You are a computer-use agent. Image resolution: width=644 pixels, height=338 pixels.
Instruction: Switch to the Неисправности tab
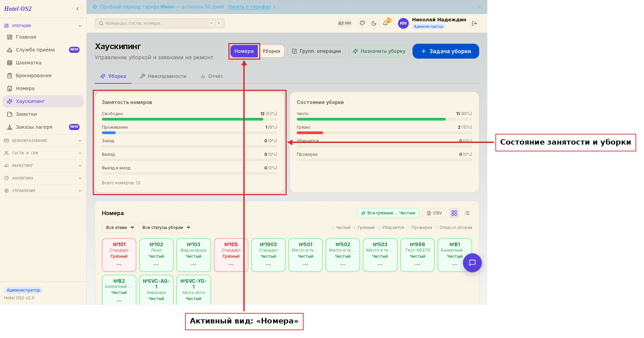tap(163, 76)
